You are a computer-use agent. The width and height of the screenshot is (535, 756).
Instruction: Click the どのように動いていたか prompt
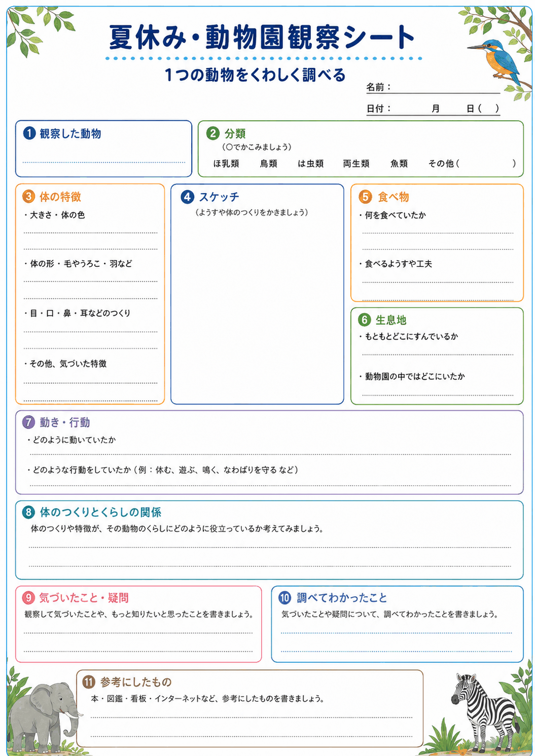point(72,440)
